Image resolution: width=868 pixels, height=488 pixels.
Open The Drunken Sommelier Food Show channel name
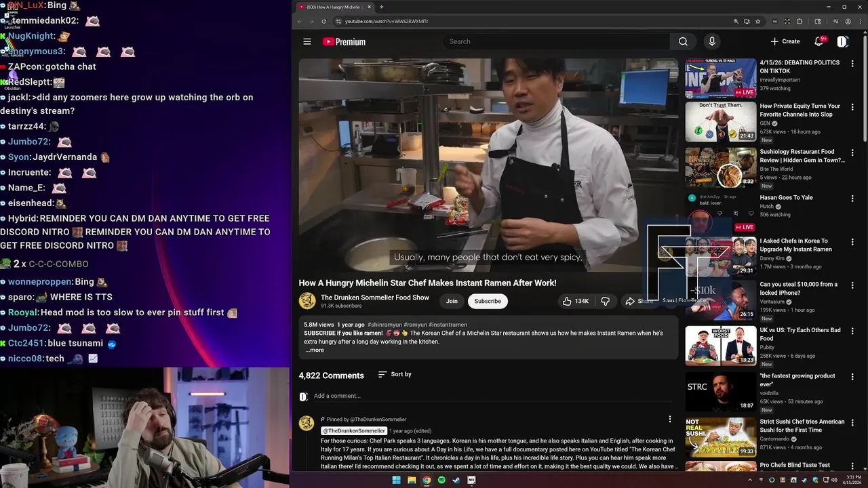tap(375, 298)
